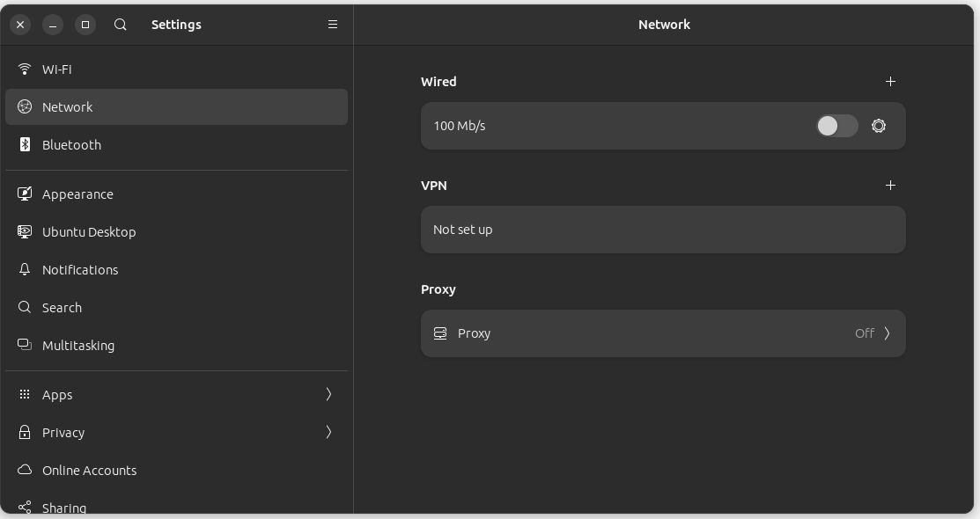Viewport: 980px width, 519px height.
Task: Open Proxy settings via the chevron
Action: pyautogui.click(x=887, y=333)
